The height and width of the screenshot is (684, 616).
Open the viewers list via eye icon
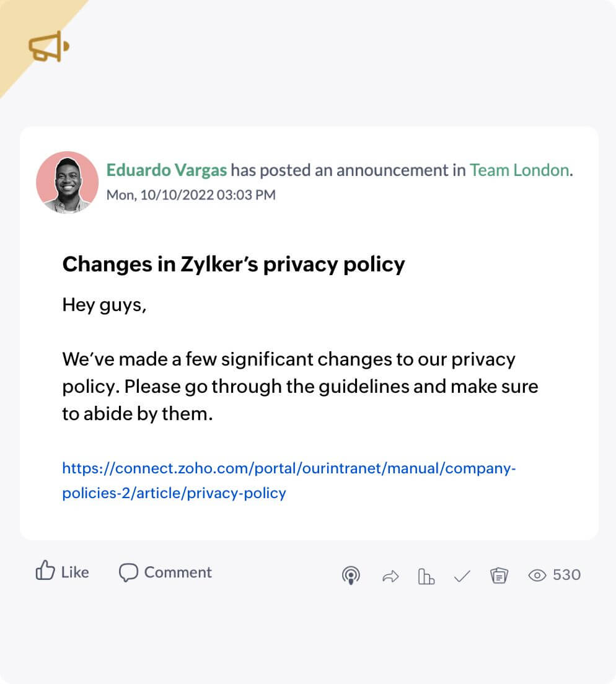click(537, 575)
